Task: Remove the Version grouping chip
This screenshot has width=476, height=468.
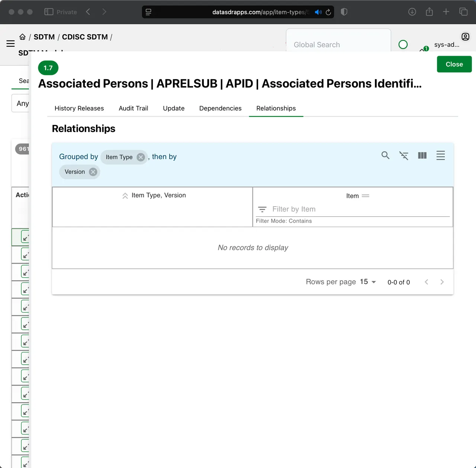Action: point(93,172)
